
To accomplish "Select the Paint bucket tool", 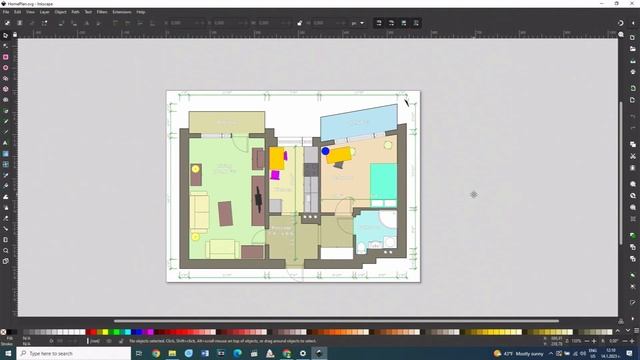I will (5, 186).
